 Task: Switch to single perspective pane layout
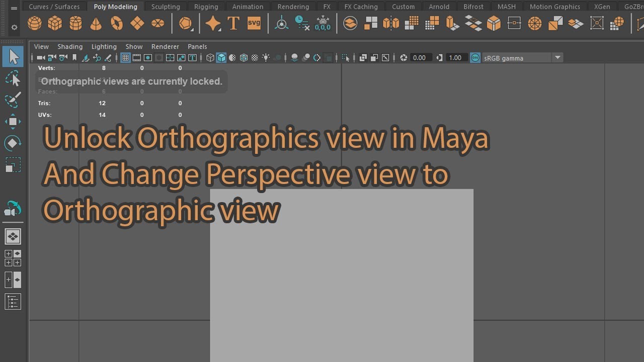13,236
